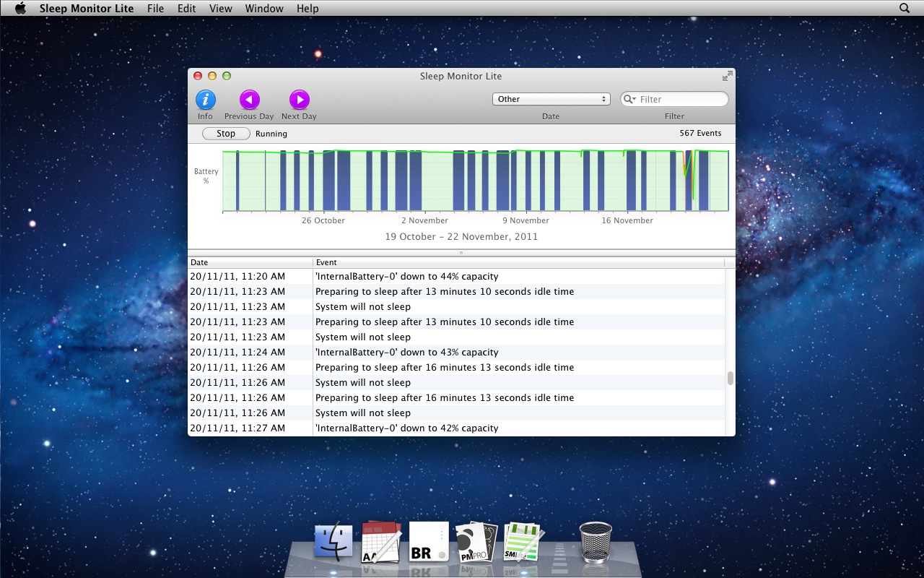Click the '567 Events' count
Image resolution: width=924 pixels, height=578 pixels.
[x=700, y=133]
